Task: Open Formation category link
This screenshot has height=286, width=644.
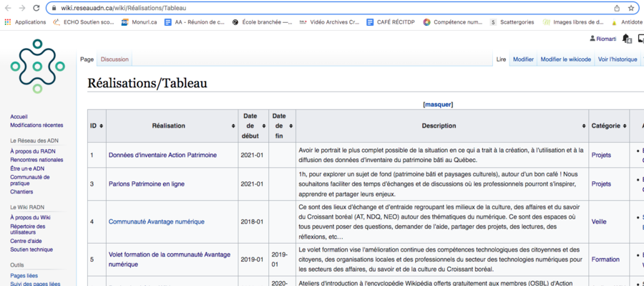Action: [605, 259]
